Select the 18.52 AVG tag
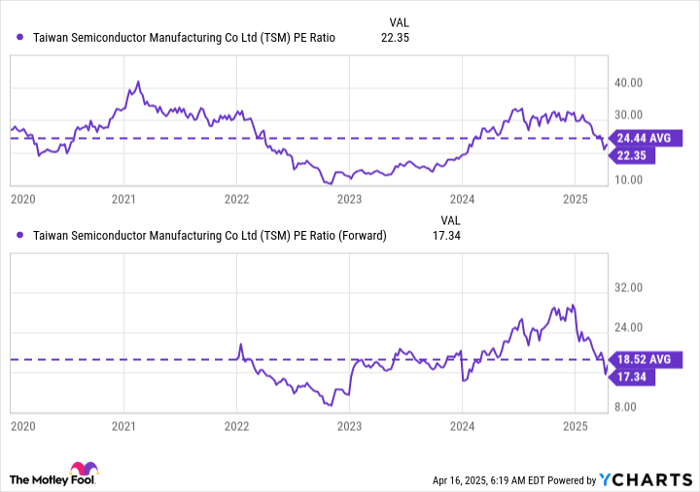 [649, 358]
